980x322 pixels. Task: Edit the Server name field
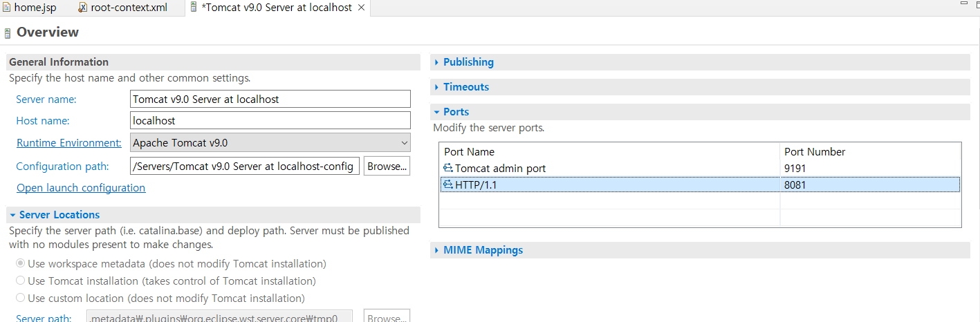point(270,99)
